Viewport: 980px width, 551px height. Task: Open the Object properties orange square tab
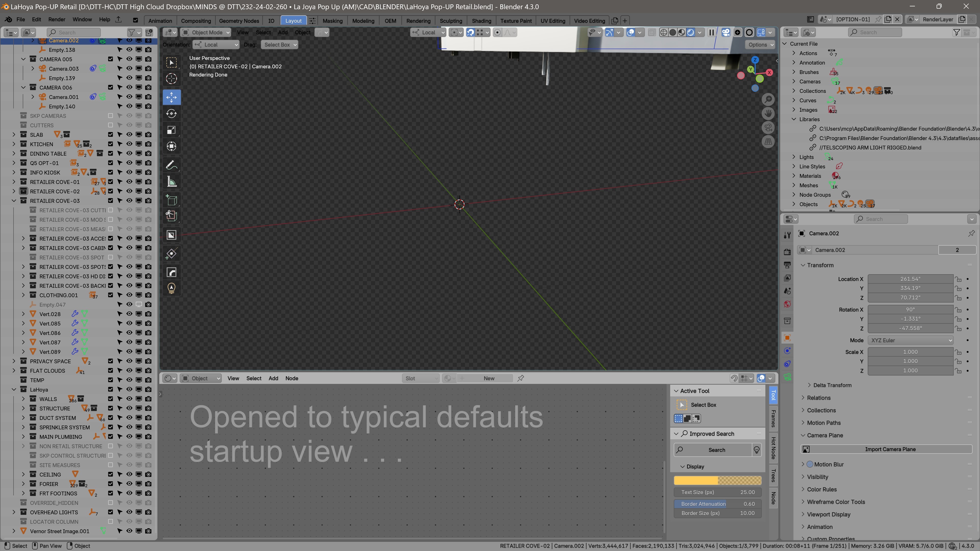coord(787,338)
